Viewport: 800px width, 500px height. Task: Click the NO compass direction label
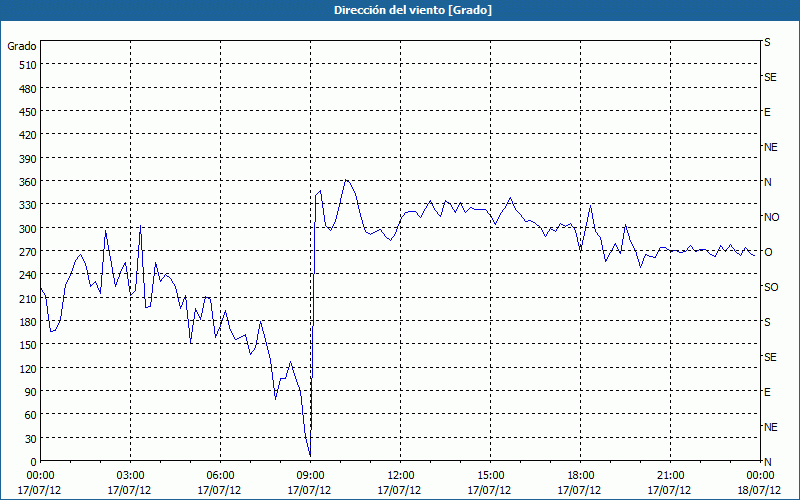[x=771, y=217]
